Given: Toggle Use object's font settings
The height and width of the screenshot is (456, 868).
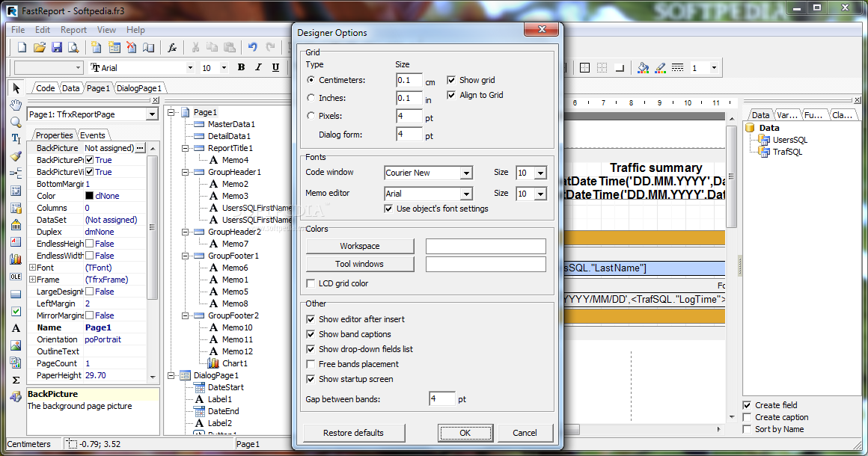Looking at the screenshot, I should [x=388, y=209].
